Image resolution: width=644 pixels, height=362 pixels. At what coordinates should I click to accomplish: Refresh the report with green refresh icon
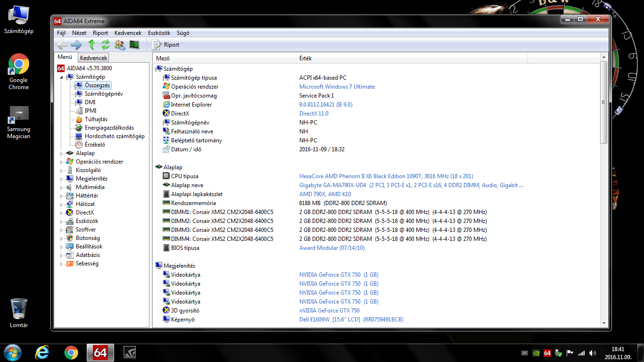tap(106, 45)
